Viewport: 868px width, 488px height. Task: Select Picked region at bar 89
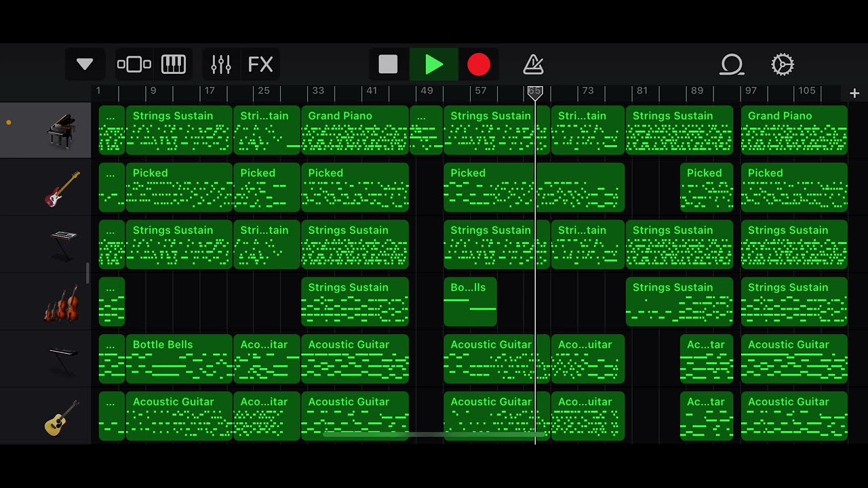click(x=707, y=188)
